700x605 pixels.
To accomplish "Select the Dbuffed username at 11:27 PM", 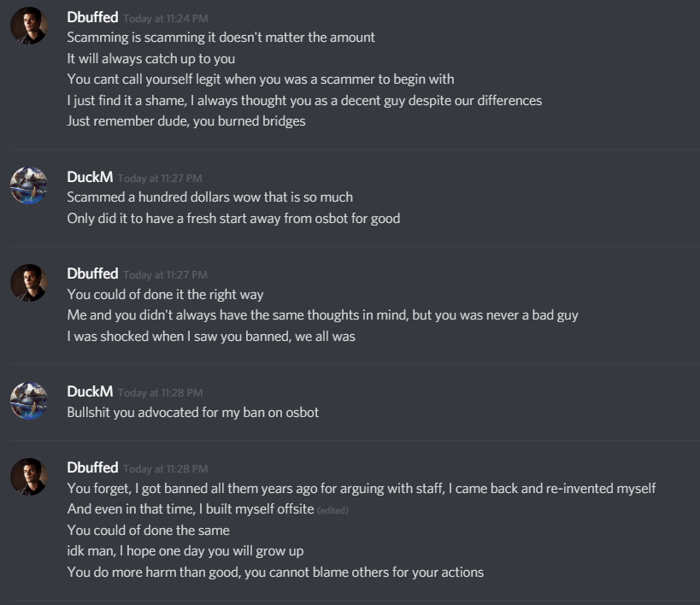I will click(x=92, y=273).
